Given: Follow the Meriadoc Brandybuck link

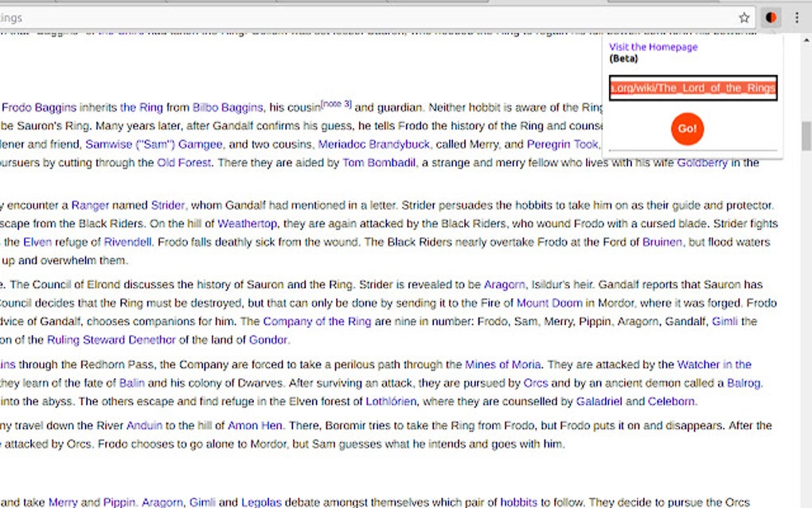Looking at the screenshot, I should coord(374,144).
